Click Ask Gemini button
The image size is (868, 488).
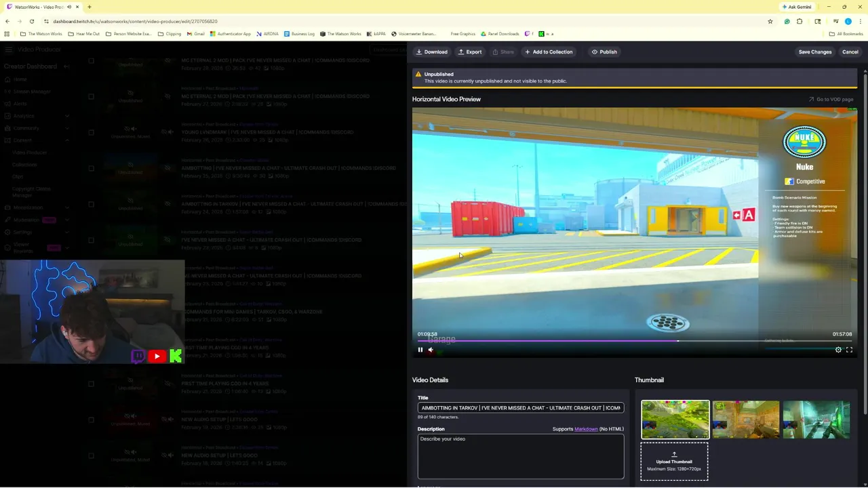(797, 7)
